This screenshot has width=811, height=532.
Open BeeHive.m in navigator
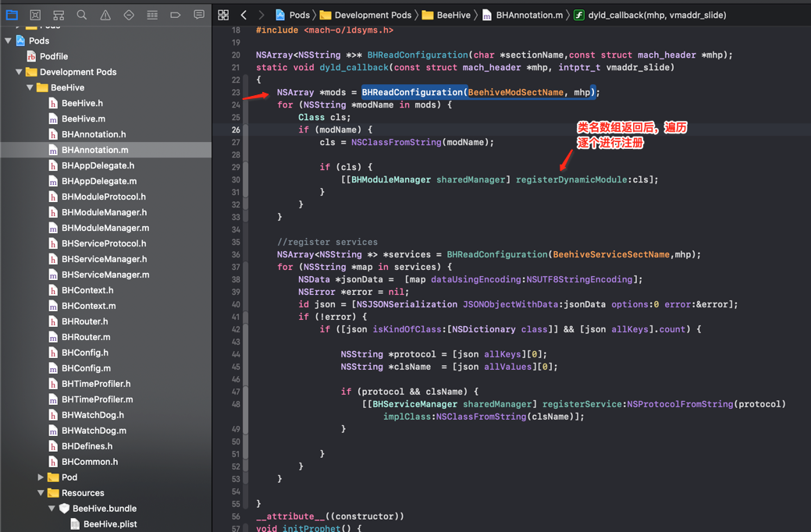[84, 119]
